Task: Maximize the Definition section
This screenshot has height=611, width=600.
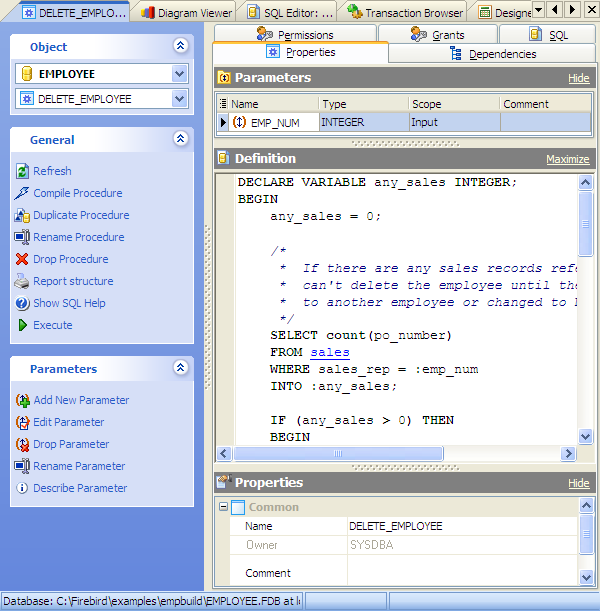Action: click(x=568, y=159)
